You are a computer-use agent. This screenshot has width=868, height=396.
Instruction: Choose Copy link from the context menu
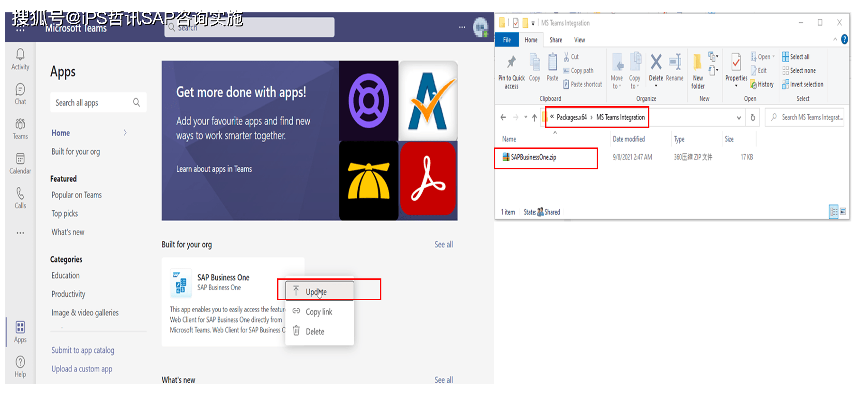(320, 312)
